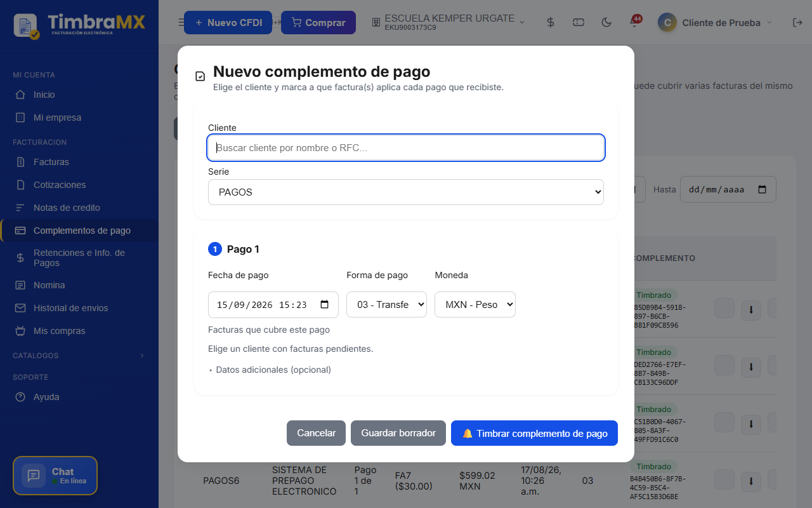Click the dollar sign icon in top bar
Viewport: 812px width, 508px height.
coord(551,22)
